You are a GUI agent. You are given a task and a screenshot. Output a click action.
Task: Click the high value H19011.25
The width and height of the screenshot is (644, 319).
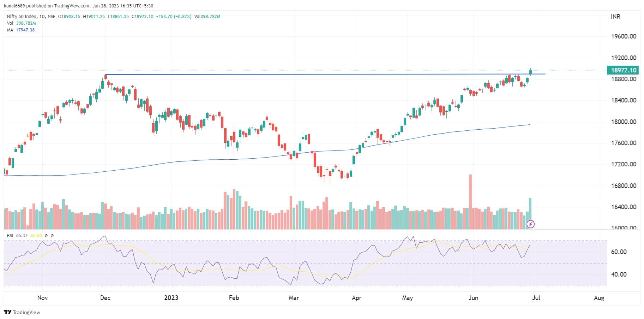pos(94,16)
